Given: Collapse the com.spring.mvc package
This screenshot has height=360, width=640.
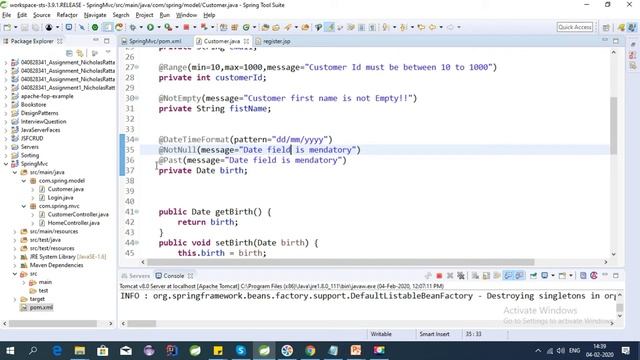Looking at the screenshot, I should [x=24, y=206].
